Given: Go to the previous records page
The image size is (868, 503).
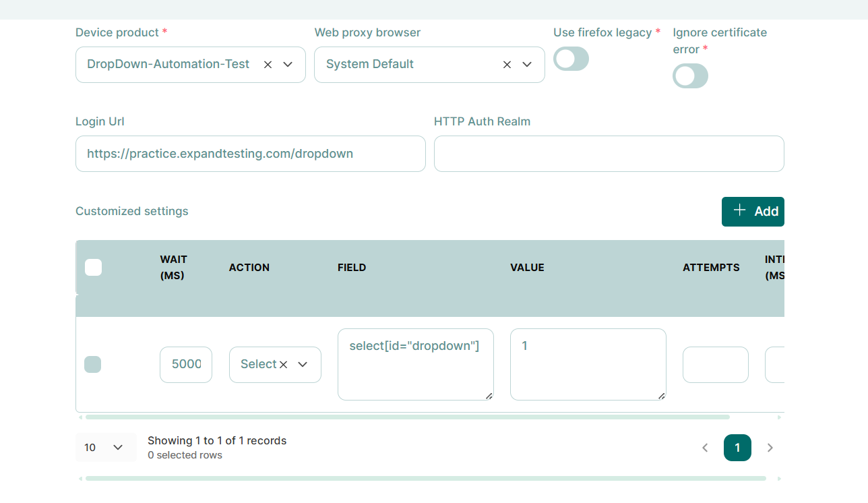Looking at the screenshot, I should tap(705, 448).
